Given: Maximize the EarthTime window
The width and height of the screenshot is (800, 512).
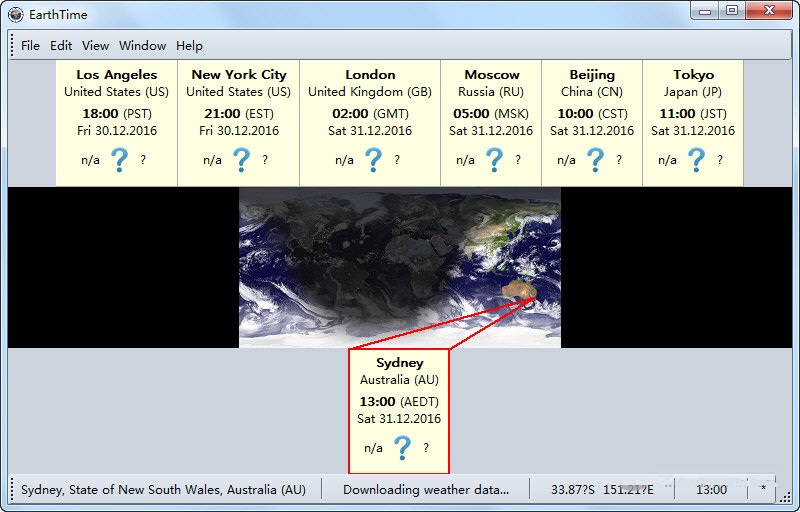Looking at the screenshot, I should click(732, 10).
